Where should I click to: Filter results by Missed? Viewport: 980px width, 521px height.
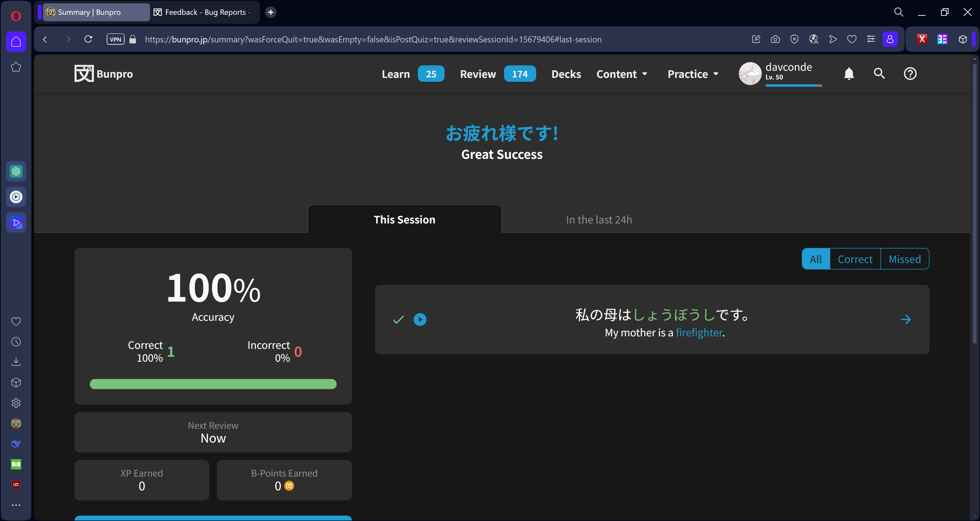pos(905,259)
